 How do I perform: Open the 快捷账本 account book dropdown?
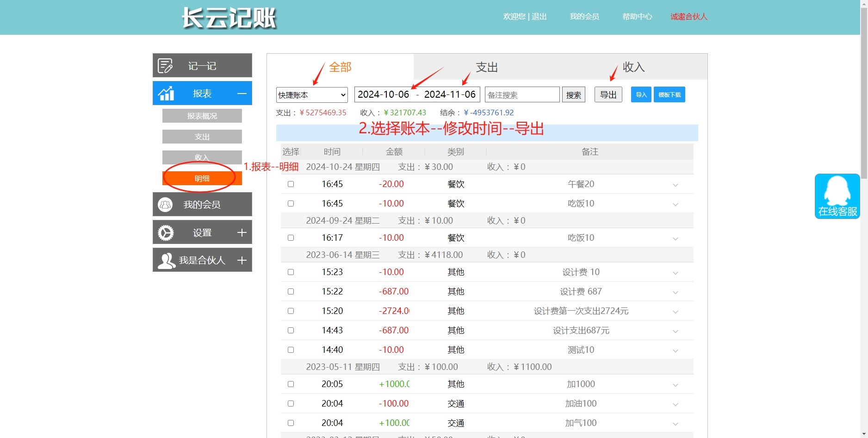click(312, 95)
